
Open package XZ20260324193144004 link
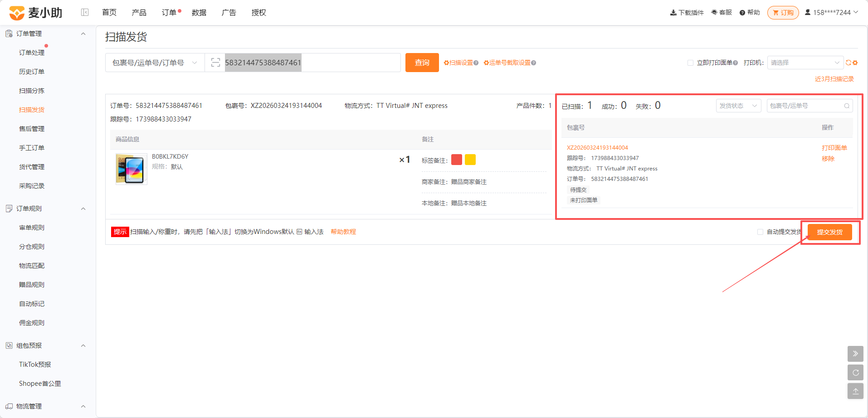(x=597, y=148)
